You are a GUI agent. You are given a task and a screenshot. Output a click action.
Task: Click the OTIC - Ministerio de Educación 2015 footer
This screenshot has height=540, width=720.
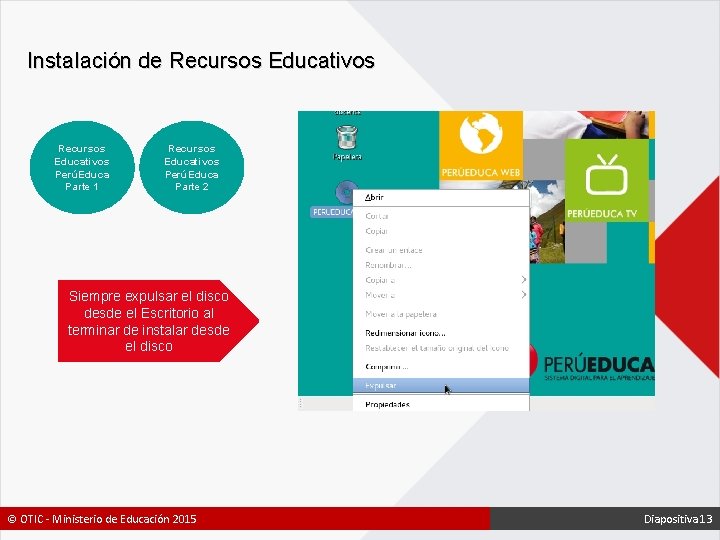click(102, 519)
